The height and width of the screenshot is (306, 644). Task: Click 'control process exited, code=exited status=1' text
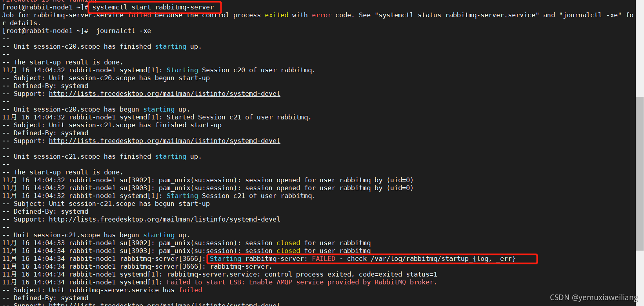[x=351, y=274]
